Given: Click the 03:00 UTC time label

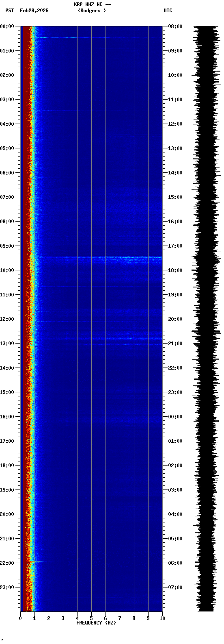Looking at the screenshot, I should [x=175, y=490].
